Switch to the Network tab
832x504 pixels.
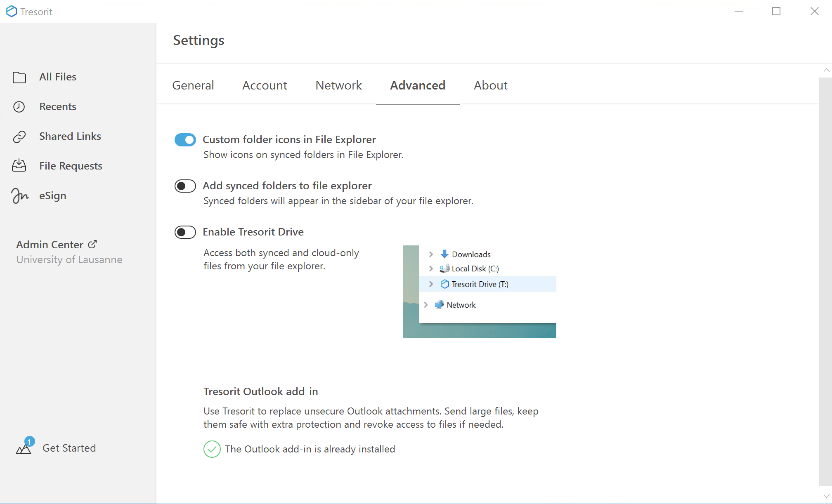coord(338,85)
